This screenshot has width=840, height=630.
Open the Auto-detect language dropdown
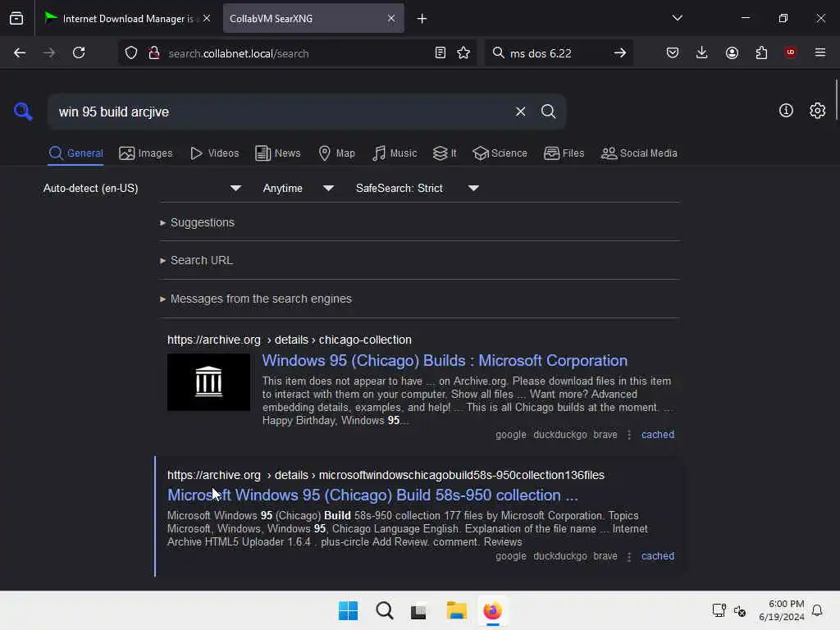coord(142,188)
